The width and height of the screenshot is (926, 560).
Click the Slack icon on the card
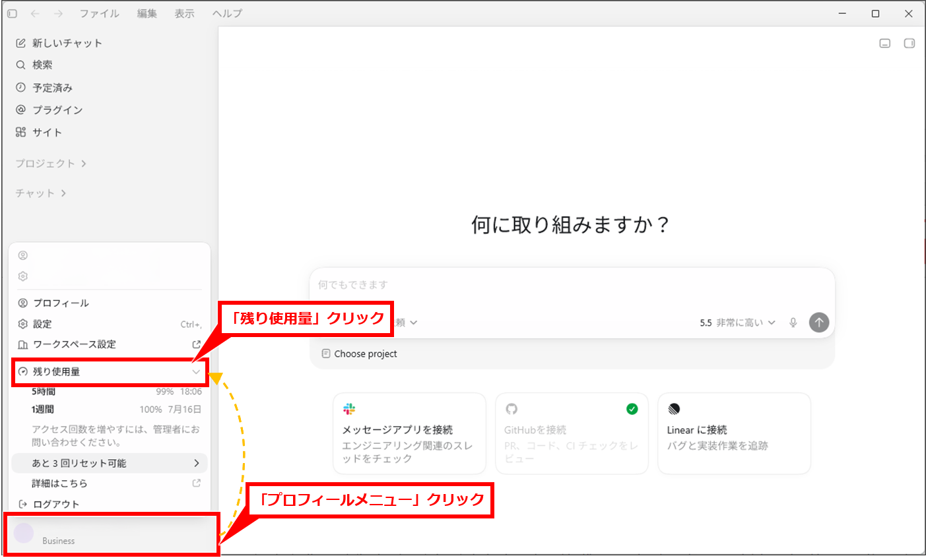(x=349, y=409)
